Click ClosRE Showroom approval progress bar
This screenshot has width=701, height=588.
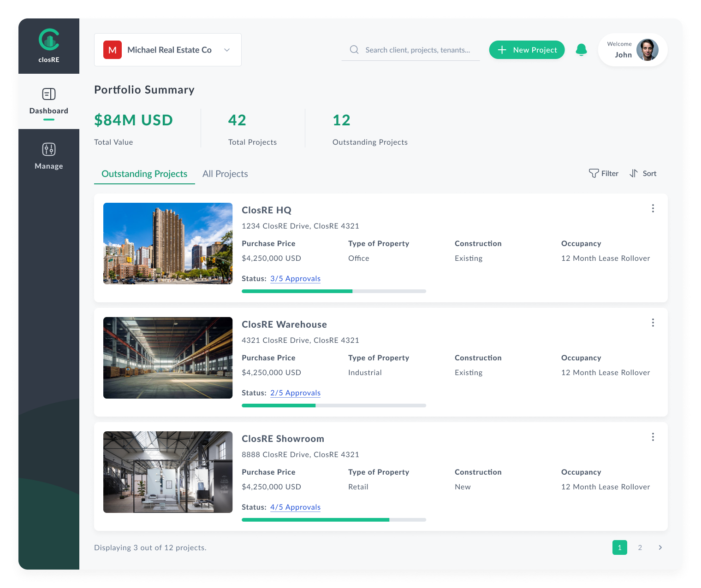pyautogui.click(x=334, y=520)
